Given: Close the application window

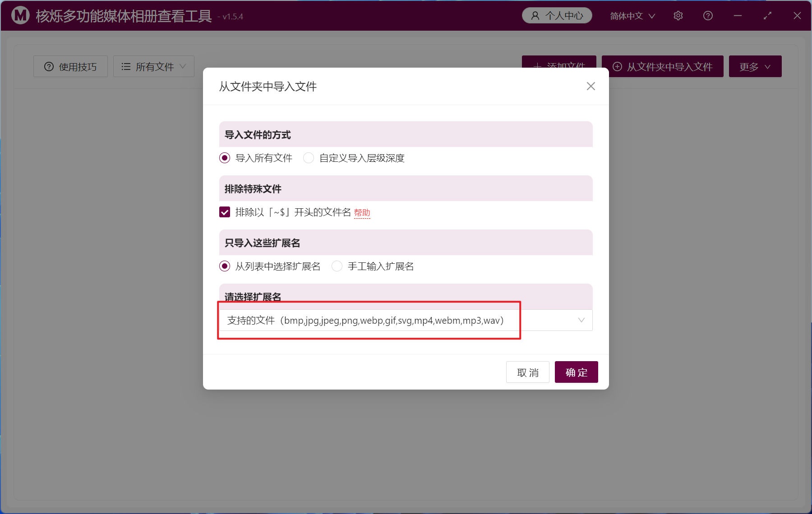Looking at the screenshot, I should [x=797, y=16].
